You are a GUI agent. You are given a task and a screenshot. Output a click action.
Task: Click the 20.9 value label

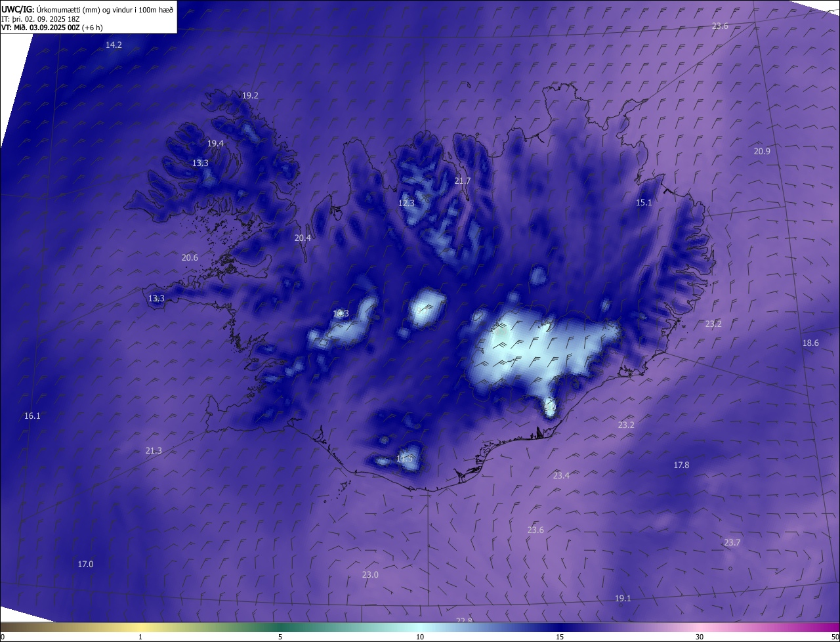click(x=762, y=151)
